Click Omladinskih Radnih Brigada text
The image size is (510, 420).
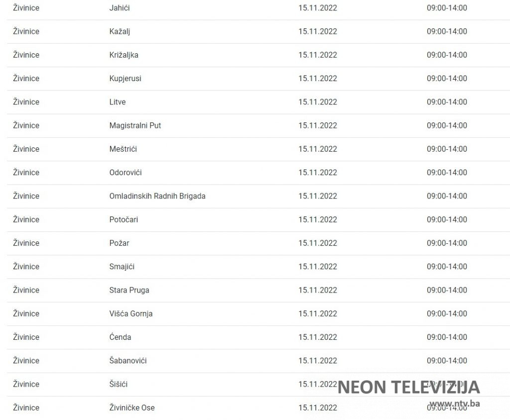pos(157,196)
